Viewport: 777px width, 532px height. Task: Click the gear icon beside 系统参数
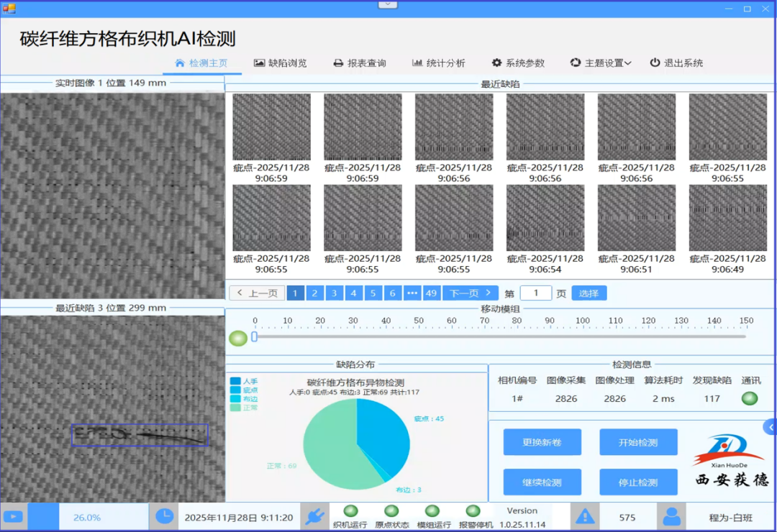496,63
